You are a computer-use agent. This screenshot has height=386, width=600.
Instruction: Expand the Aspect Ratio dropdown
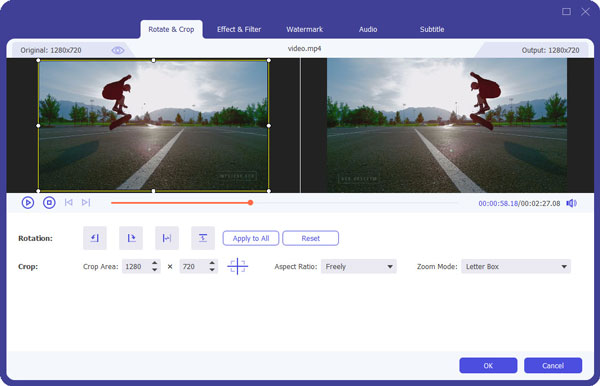click(x=359, y=266)
